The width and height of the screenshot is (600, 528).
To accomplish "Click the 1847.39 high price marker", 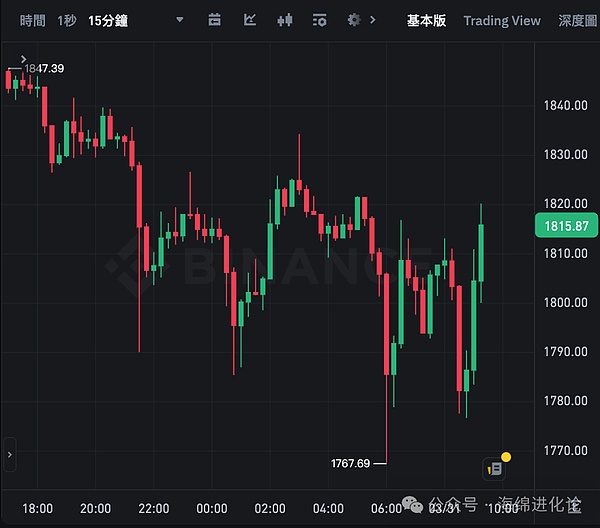I will coord(44,68).
